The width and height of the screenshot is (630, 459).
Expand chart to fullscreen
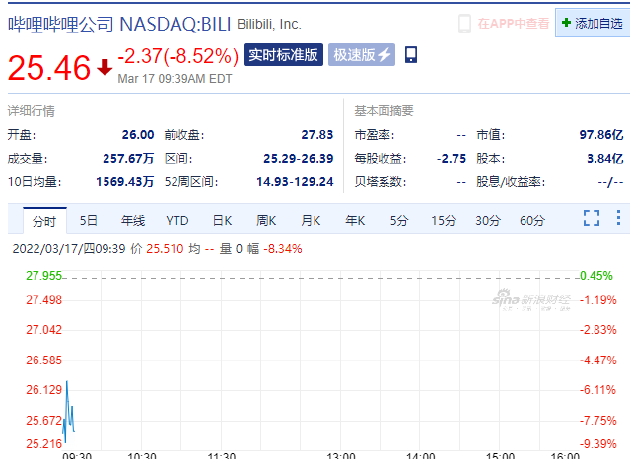pyautogui.click(x=591, y=218)
